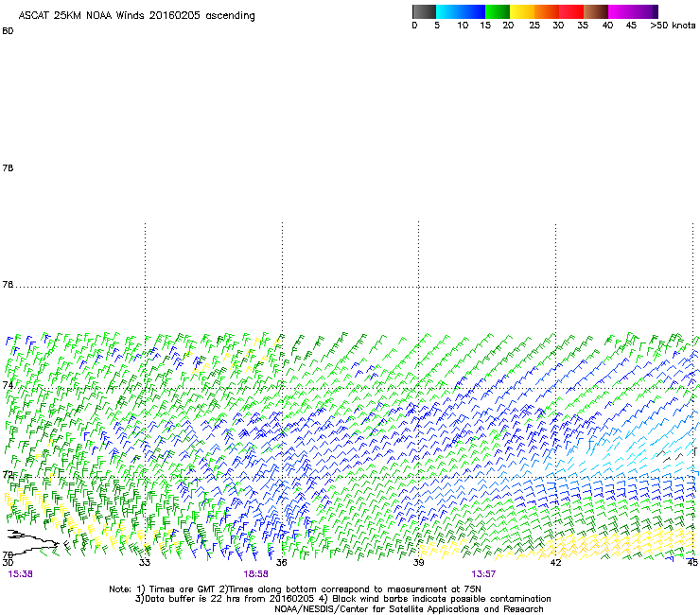The height and width of the screenshot is (615, 700).
Task: Click the title 'ASCAT 25KM NOAA Winds 20160205 ascending'
Action: tap(136, 16)
